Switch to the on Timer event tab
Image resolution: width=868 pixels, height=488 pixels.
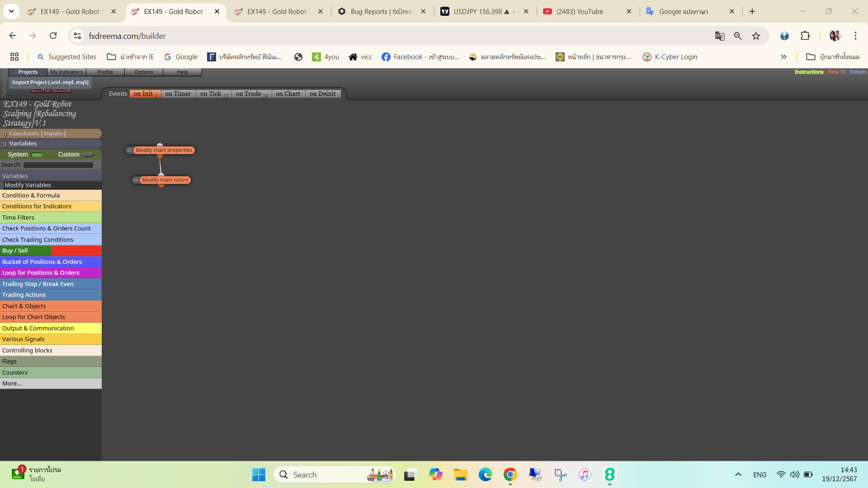(x=178, y=94)
